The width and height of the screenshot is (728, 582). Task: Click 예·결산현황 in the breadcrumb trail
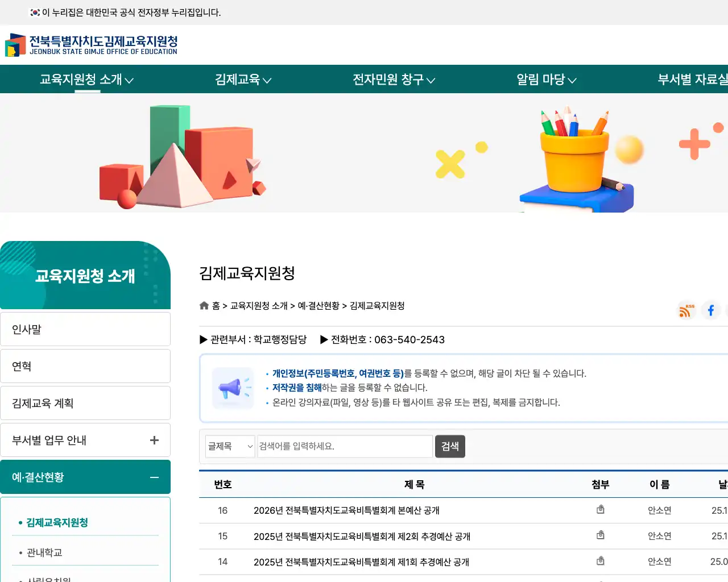[x=320, y=305]
